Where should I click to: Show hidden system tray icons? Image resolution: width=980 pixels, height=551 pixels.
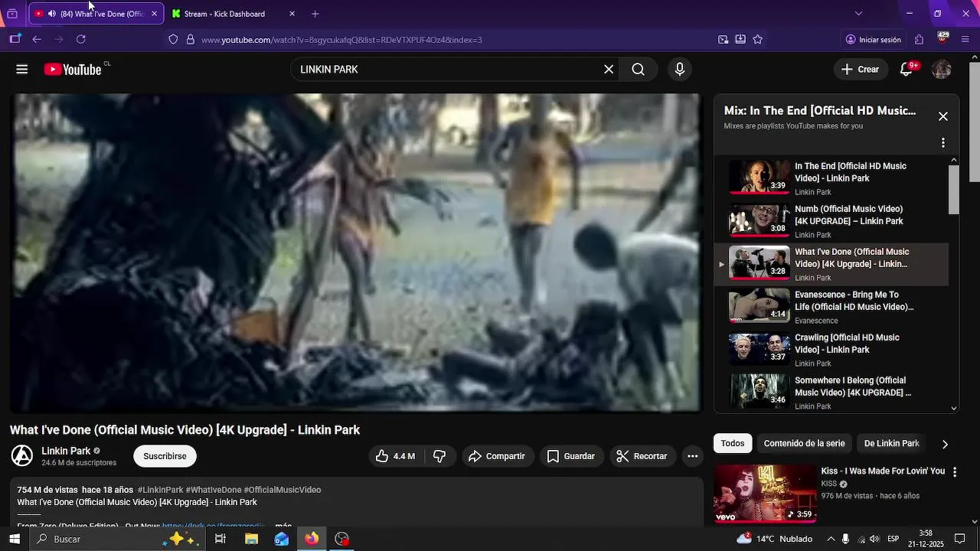coord(831,539)
